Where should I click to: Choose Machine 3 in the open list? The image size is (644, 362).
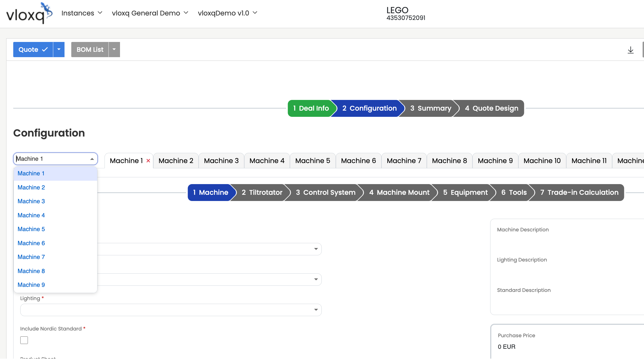(x=31, y=201)
